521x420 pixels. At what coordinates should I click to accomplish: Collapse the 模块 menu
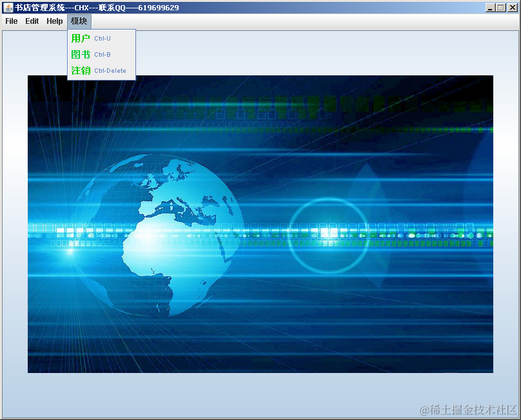pyautogui.click(x=79, y=21)
